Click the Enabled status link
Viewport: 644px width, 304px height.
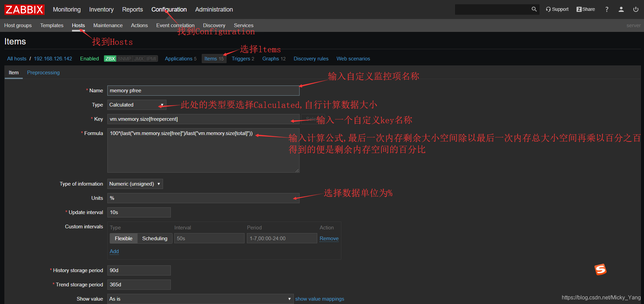pos(89,59)
